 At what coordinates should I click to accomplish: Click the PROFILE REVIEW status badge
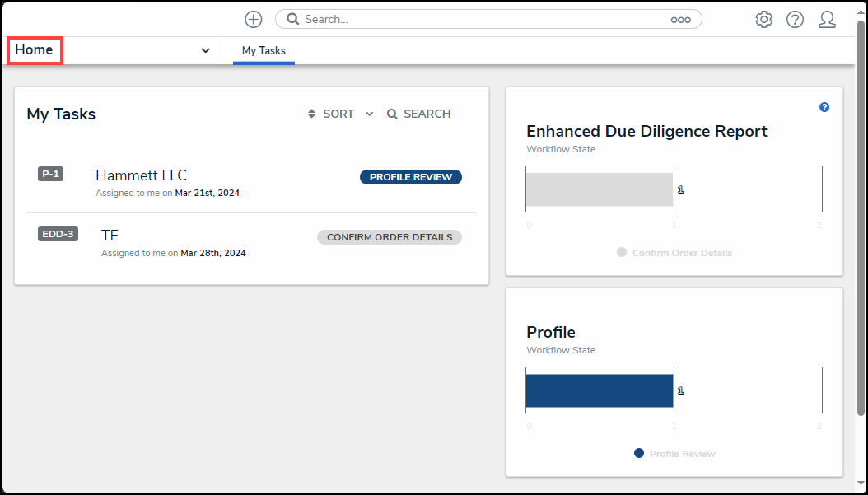(x=411, y=177)
